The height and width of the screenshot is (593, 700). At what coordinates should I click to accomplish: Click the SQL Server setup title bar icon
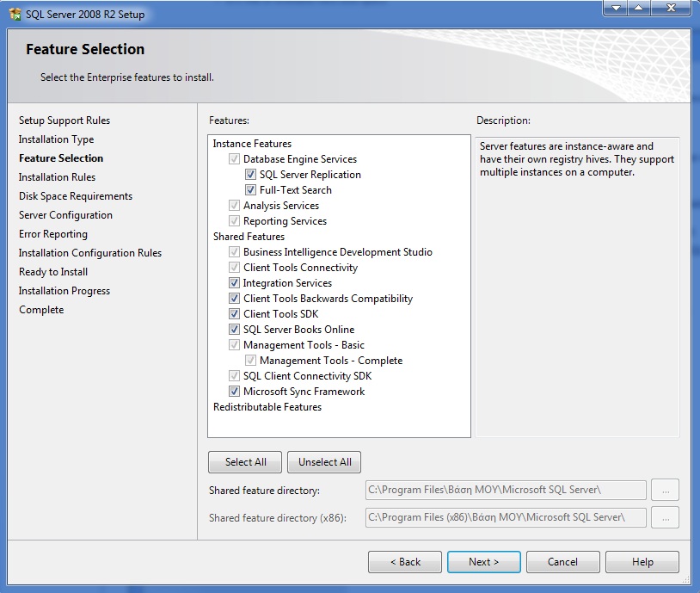(15, 14)
